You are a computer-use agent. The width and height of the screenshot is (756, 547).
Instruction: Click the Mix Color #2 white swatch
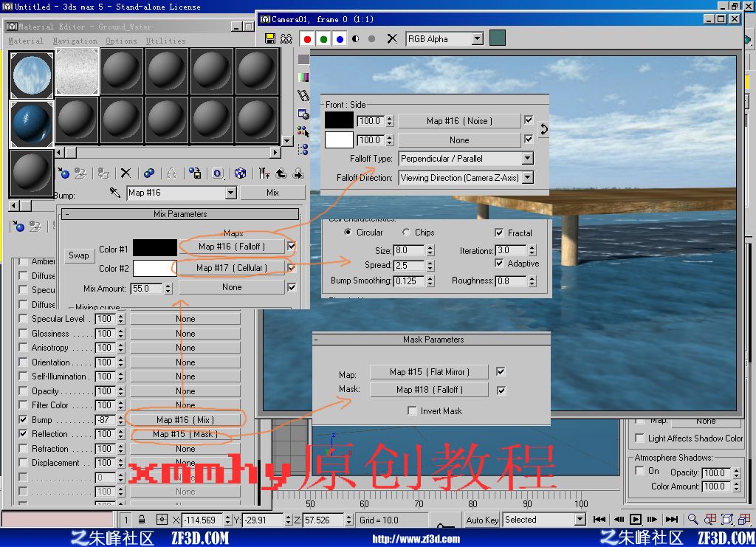(x=155, y=268)
